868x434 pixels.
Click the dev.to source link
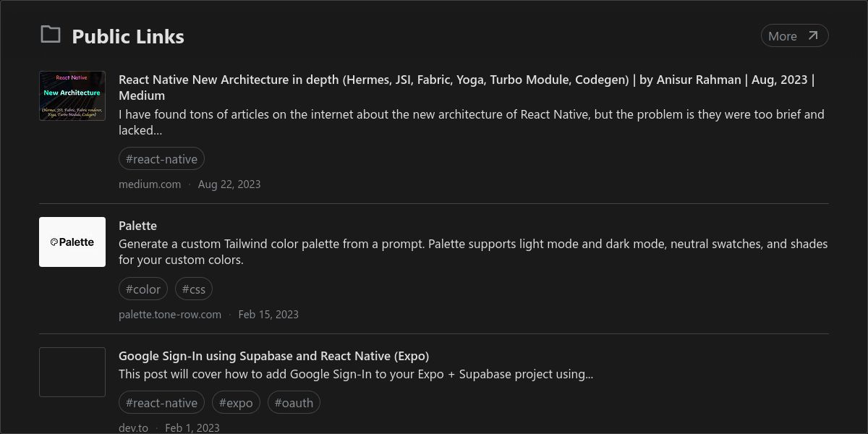click(133, 428)
